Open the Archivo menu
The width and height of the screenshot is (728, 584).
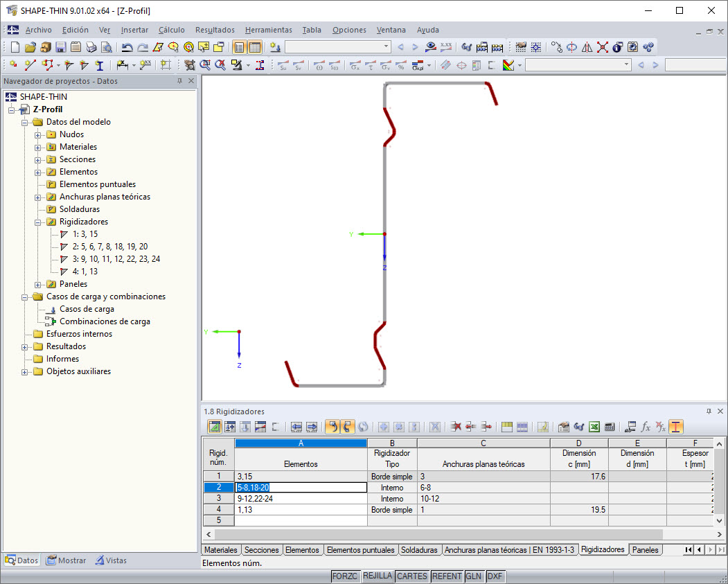click(39, 30)
